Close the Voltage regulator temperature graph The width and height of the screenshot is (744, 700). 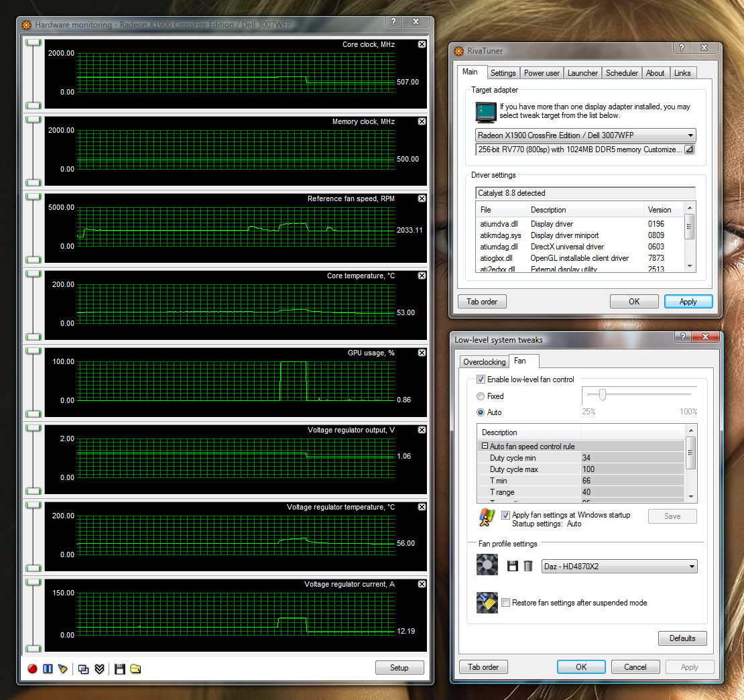point(422,507)
